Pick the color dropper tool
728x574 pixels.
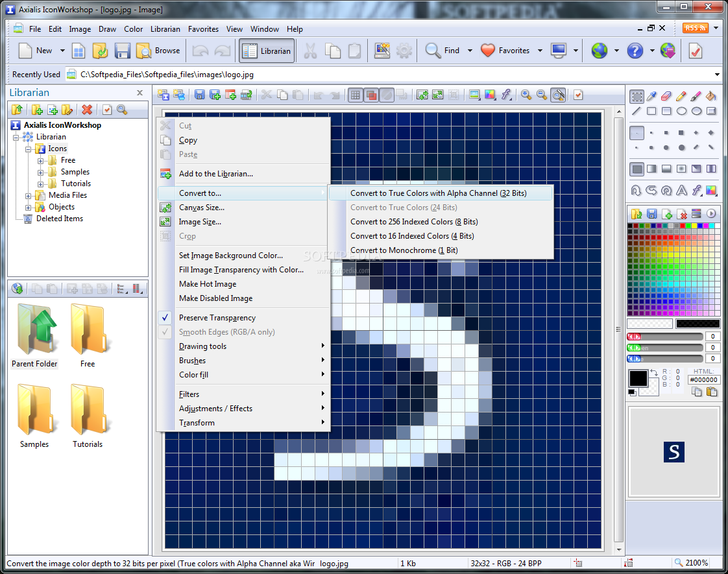pos(651,97)
